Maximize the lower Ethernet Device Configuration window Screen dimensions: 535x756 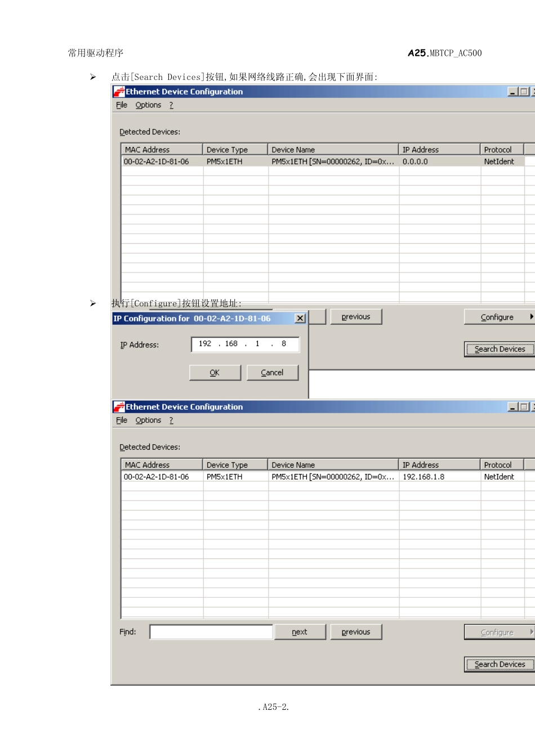tap(524, 407)
